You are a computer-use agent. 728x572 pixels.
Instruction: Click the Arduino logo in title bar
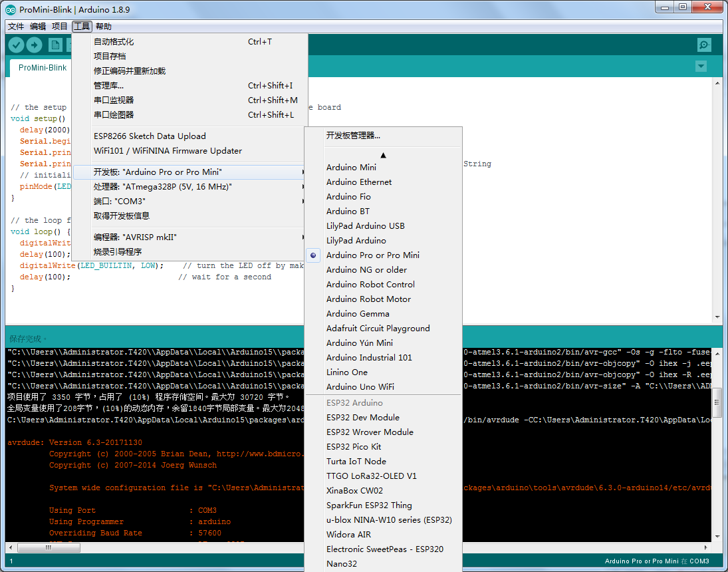coord(11,9)
